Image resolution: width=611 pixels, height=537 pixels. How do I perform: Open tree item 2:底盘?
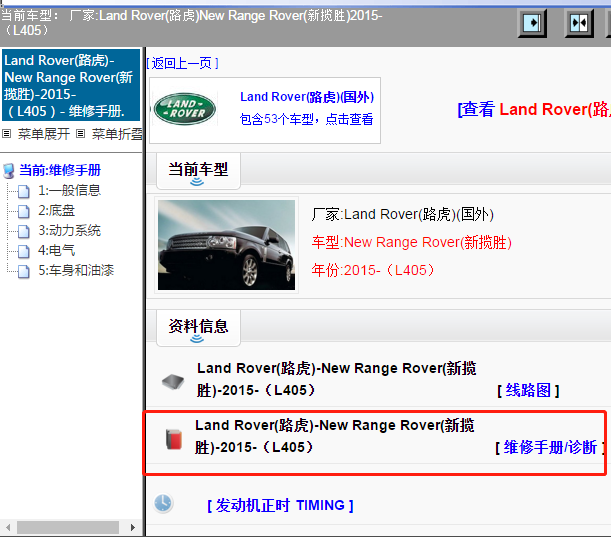click(57, 210)
